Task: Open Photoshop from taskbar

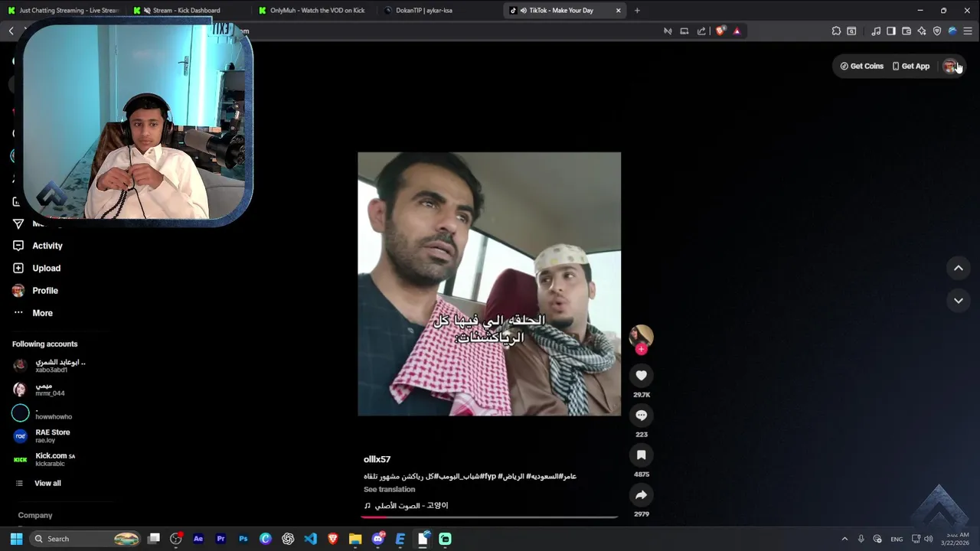Action: [243, 539]
